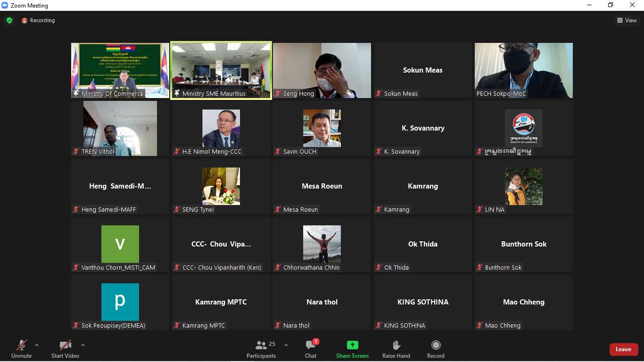The height and width of the screenshot is (362, 644).
Task: Expand audio options arrow beside Unmute
Action: coord(37,345)
